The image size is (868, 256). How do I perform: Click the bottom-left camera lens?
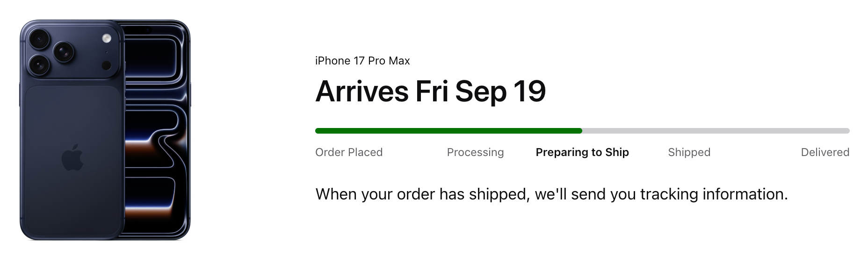(38, 65)
